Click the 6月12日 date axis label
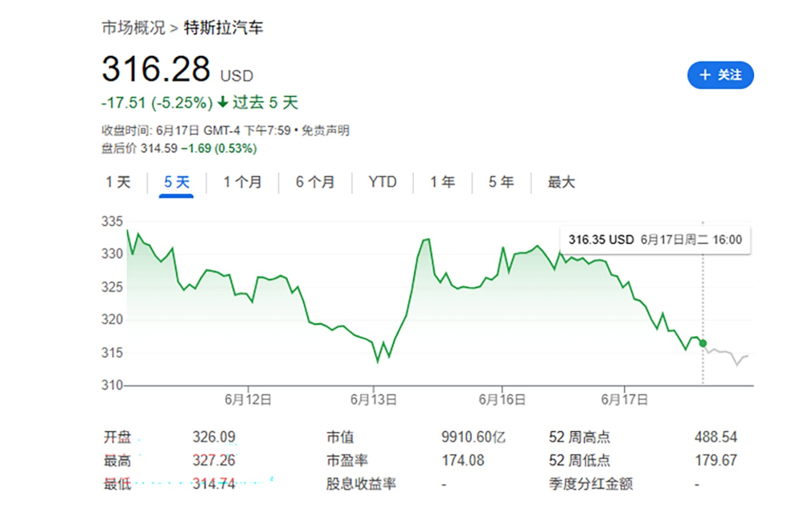The image size is (812, 509). (x=248, y=399)
